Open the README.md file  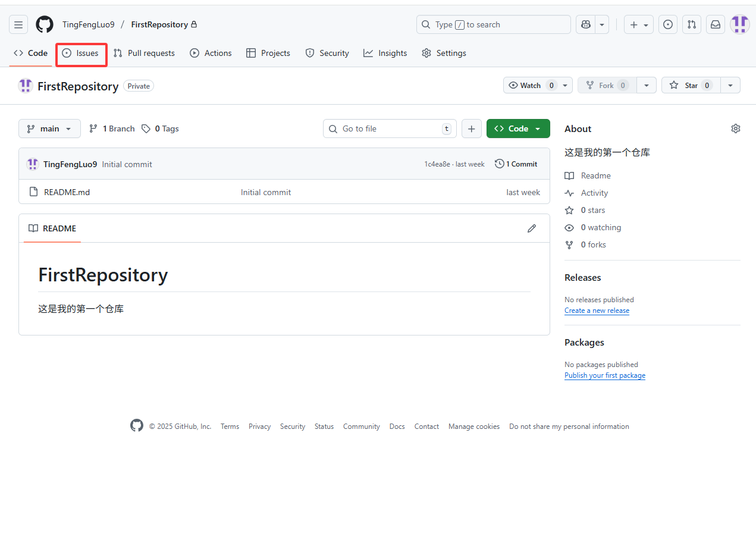(67, 192)
